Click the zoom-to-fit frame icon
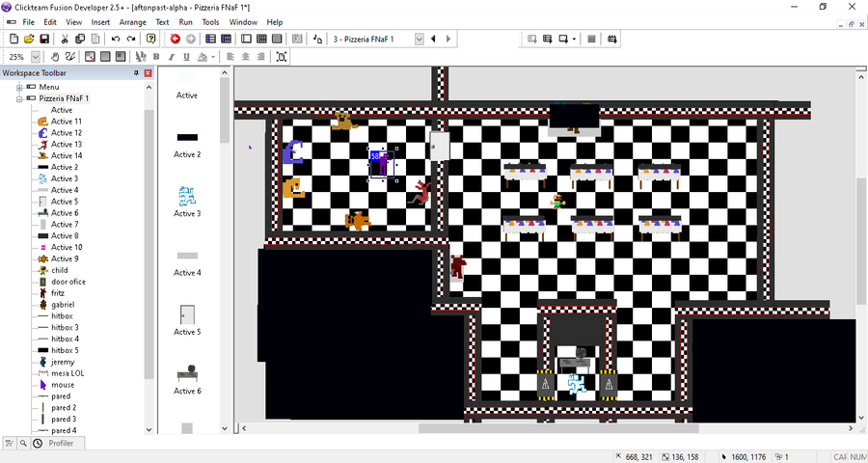Screen dimensions: 868x463 [282, 57]
